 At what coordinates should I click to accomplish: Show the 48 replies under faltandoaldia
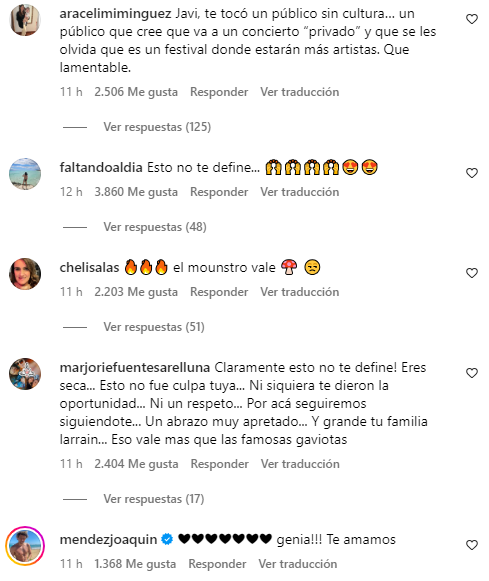pyautogui.click(x=155, y=227)
